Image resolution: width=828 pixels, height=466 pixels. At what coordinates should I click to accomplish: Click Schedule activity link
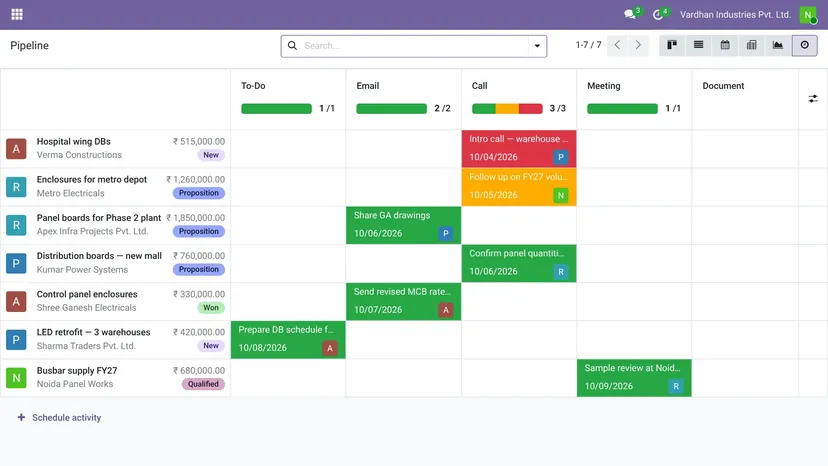(x=67, y=417)
